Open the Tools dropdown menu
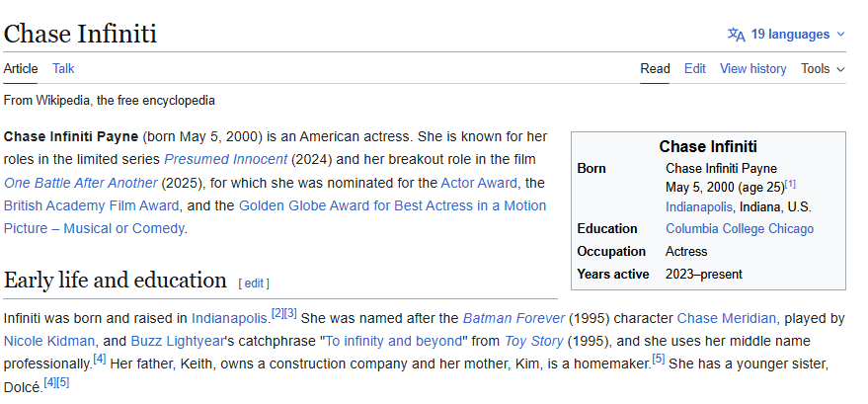The height and width of the screenshot is (404, 868). [823, 68]
